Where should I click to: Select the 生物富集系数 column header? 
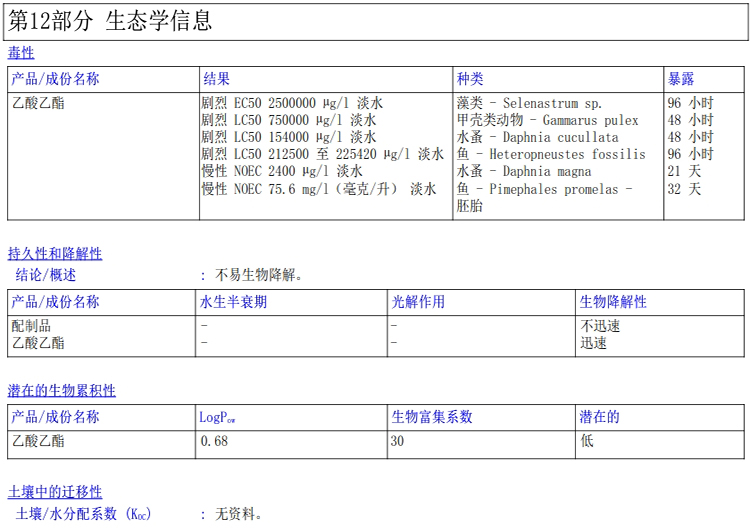pos(432,417)
